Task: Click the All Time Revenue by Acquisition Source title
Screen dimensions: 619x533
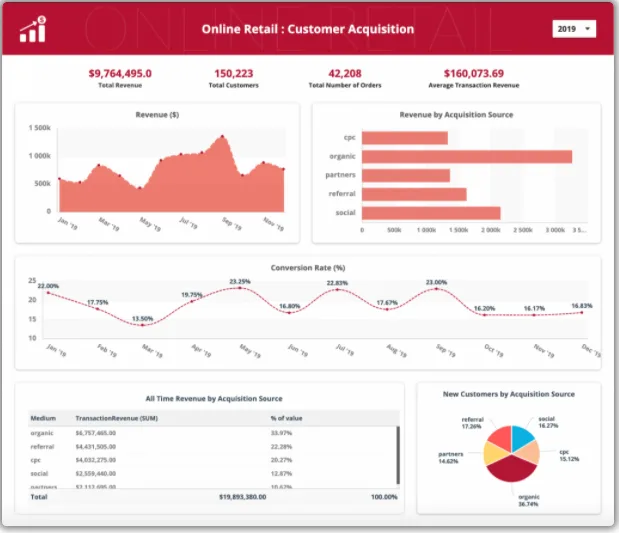Action: tap(214, 398)
